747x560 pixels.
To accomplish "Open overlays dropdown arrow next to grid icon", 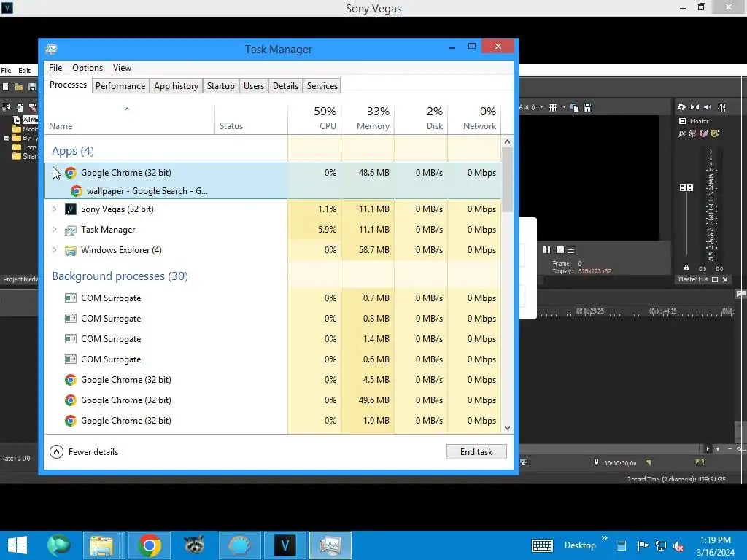I will 564,107.
